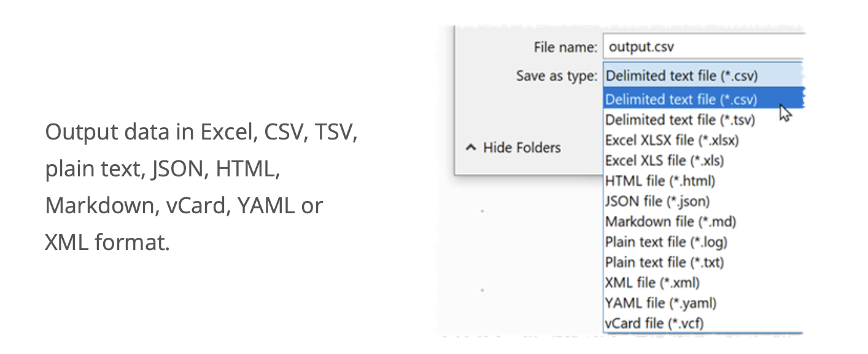Image resolution: width=868 pixels, height=354 pixels.
Task: Choose Delimited text file (*.tsv) from list
Action: pyautogui.click(x=680, y=120)
